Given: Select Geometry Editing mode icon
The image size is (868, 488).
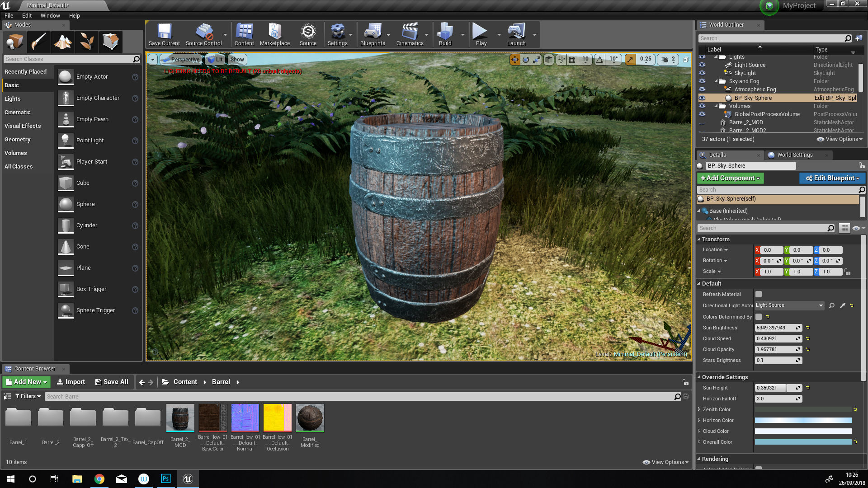Looking at the screenshot, I should click(x=111, y=42).
